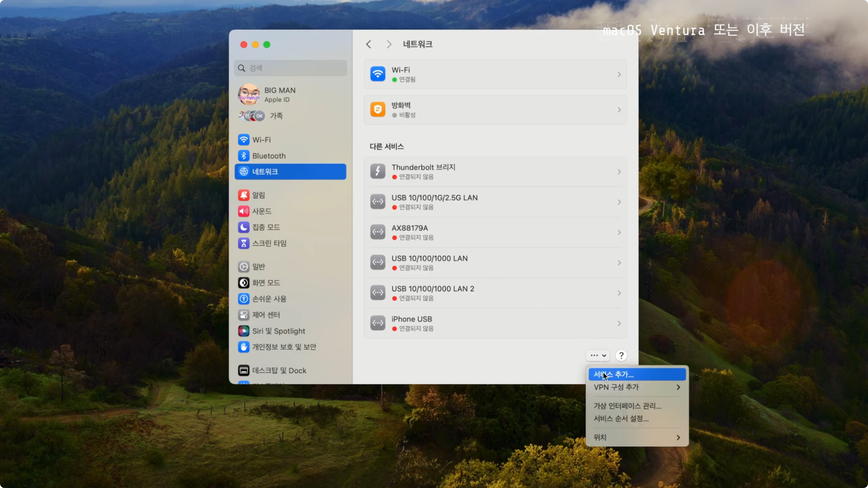Open 개인정보 보호 및 보안 settings
This screenshot has height=488, width=868.
[x=284, y=347]
